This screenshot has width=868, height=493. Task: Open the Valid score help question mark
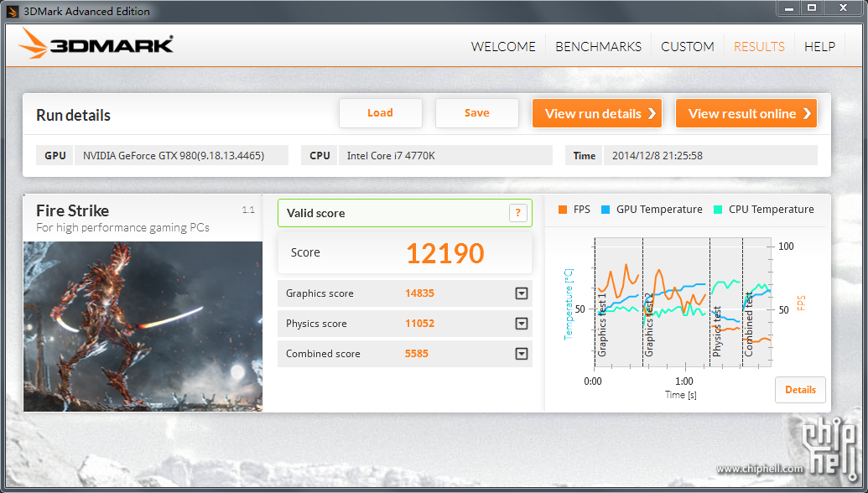coord(518,213)
